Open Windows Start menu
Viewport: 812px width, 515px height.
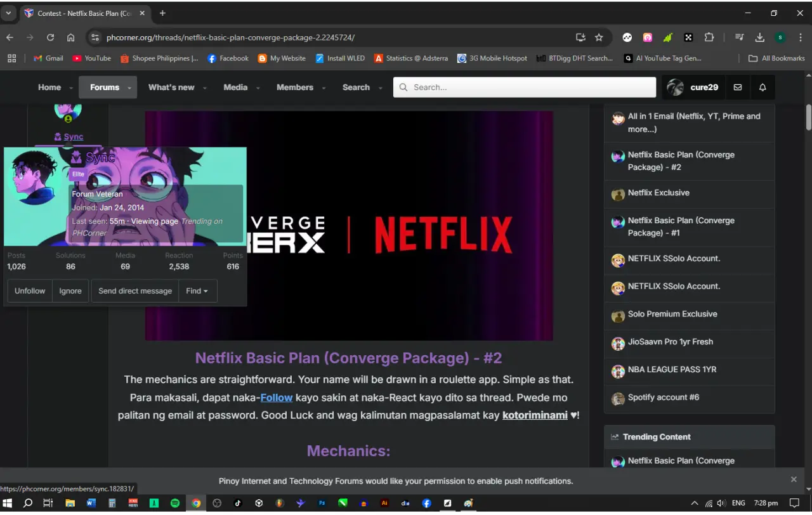tap(9, 503)
